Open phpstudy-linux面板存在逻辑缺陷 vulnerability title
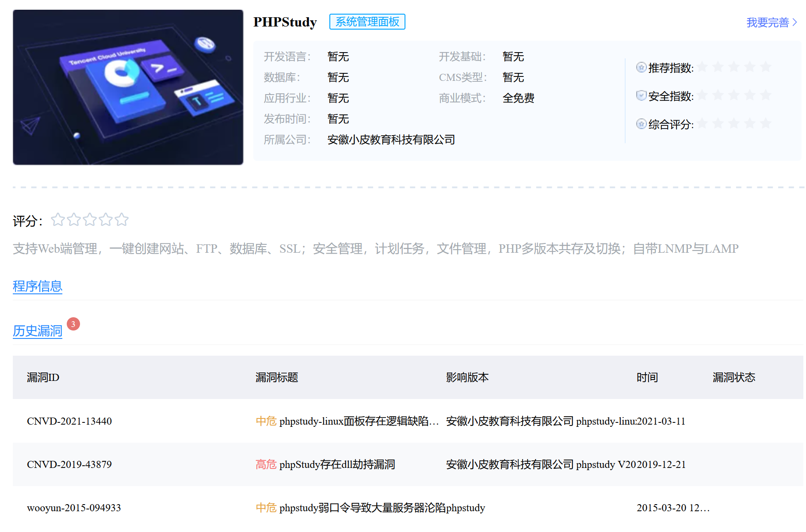 coord(359,421)
